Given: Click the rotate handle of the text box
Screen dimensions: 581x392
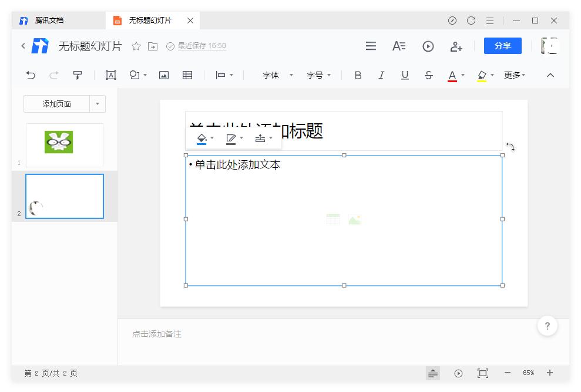Looking at the screenshot, I should 511,147.
